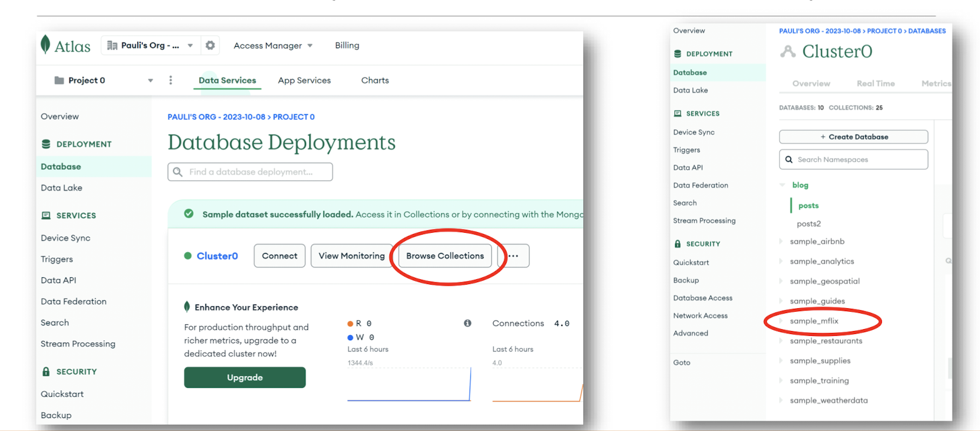Open the Real Time tab

click(x=876, y=83)
